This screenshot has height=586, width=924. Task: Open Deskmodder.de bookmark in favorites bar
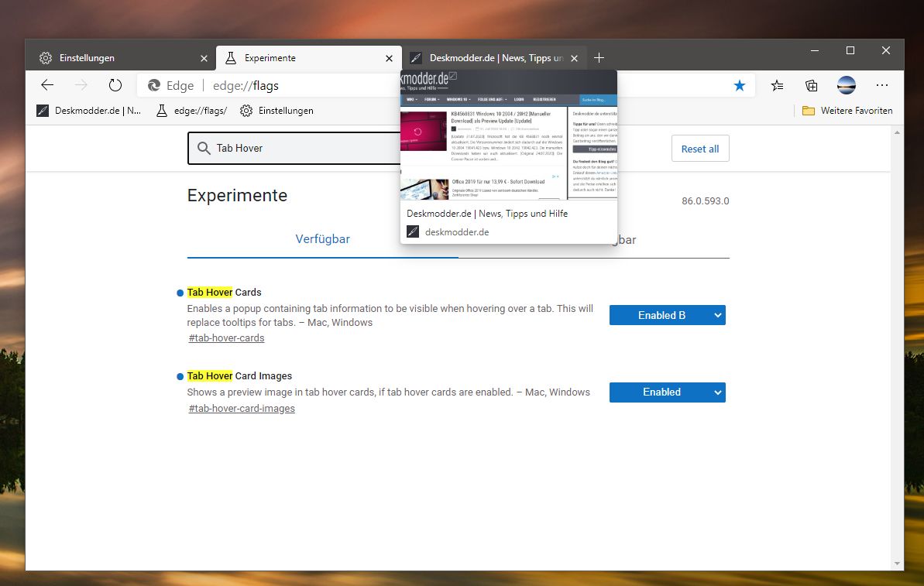click(x=89, y=111)
